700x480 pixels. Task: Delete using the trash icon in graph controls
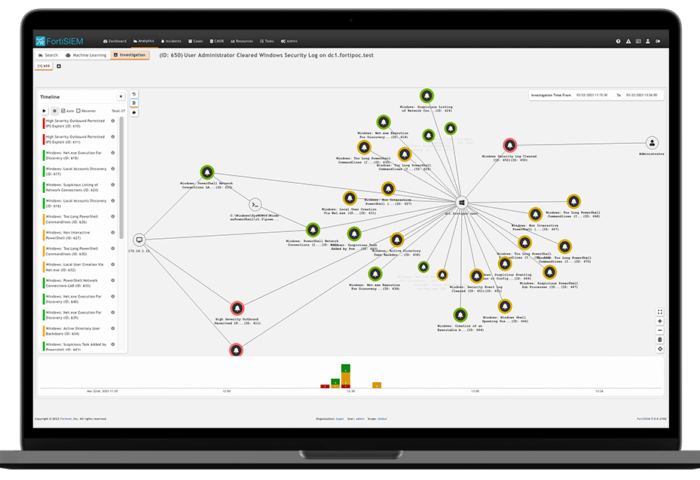660,340
